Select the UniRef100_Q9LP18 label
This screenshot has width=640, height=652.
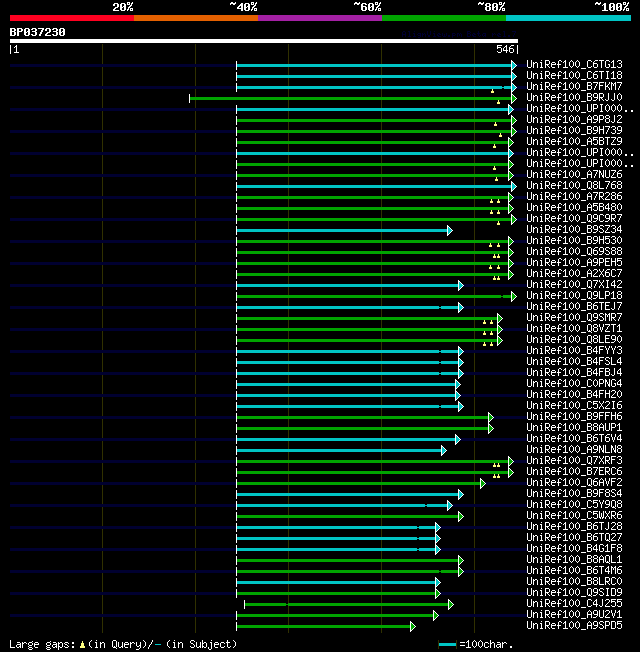click(574, 296)
